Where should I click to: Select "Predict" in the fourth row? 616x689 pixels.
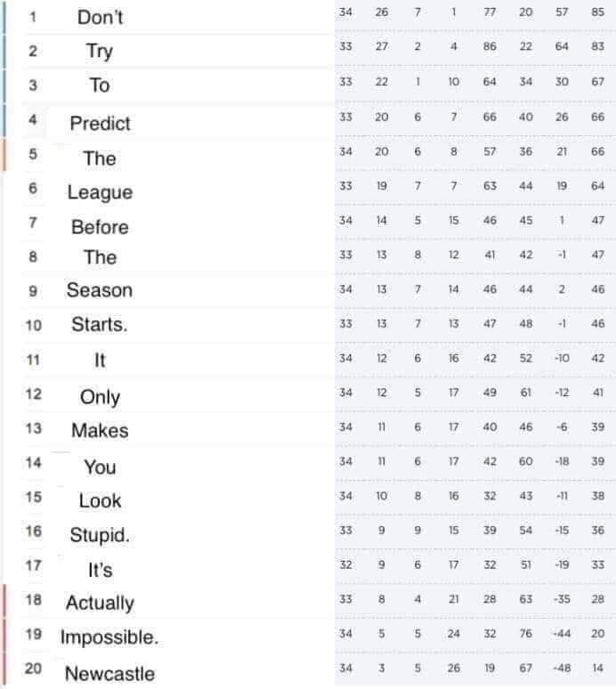[101, 124]
